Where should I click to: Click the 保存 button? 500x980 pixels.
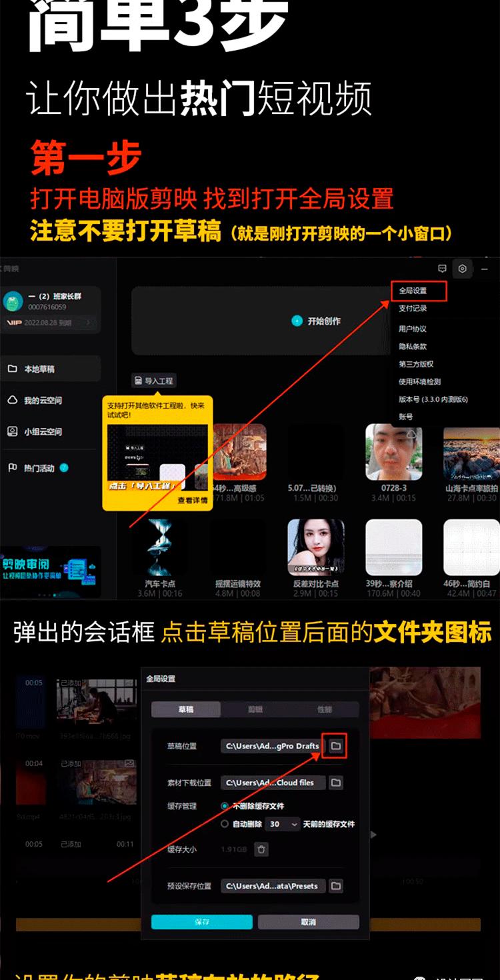[202, 922]
